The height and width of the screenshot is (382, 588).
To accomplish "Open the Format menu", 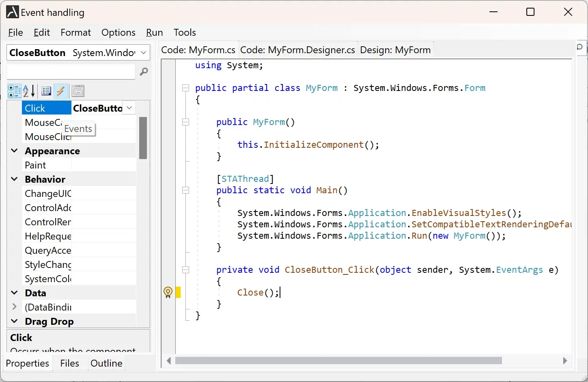I will tap(75, 32).
